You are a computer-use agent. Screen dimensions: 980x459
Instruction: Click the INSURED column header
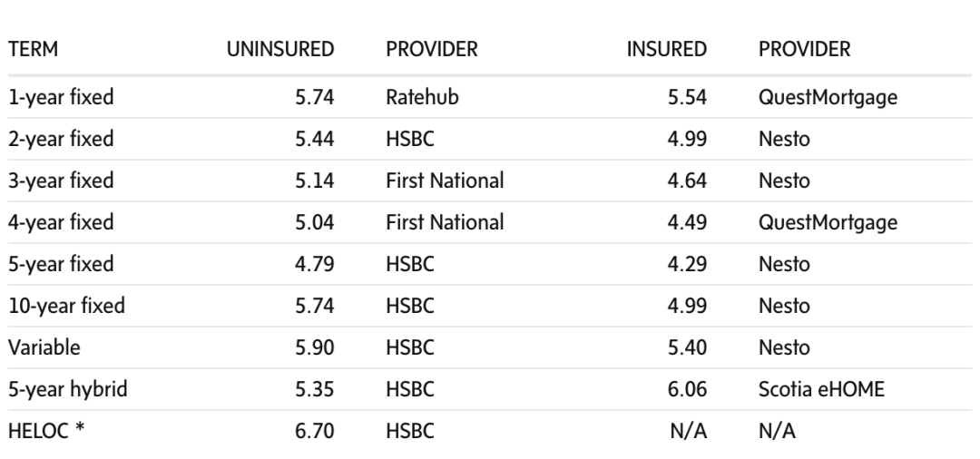tap(667, 49)
